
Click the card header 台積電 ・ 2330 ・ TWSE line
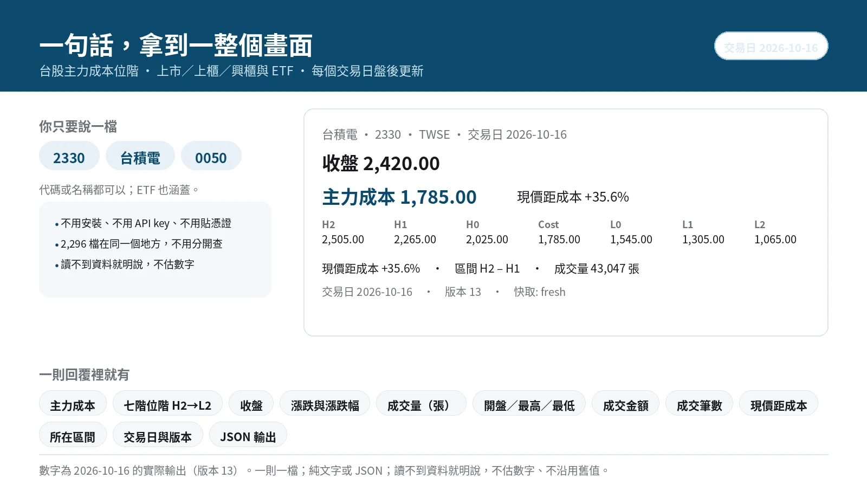pos(444,134)
